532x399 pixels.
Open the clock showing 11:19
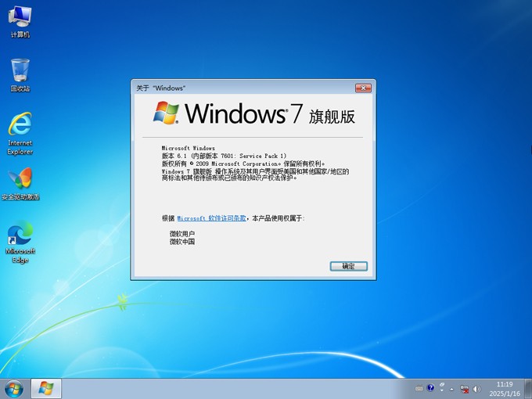(505, 389)
